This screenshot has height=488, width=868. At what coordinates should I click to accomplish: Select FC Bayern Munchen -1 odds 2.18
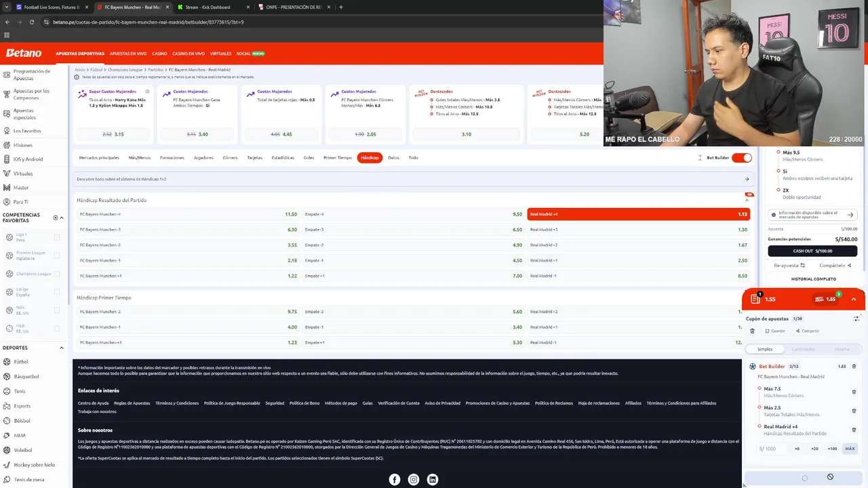click(x=188, y=260)
